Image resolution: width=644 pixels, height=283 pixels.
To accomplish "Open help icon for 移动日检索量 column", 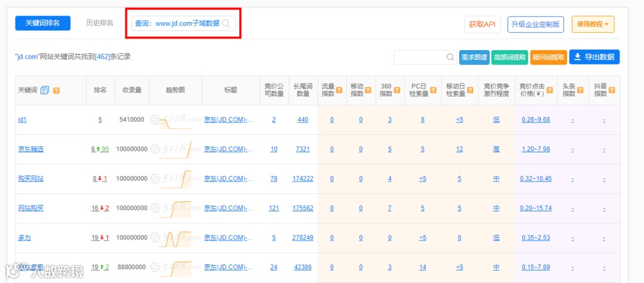I will [x=470, y=90].
